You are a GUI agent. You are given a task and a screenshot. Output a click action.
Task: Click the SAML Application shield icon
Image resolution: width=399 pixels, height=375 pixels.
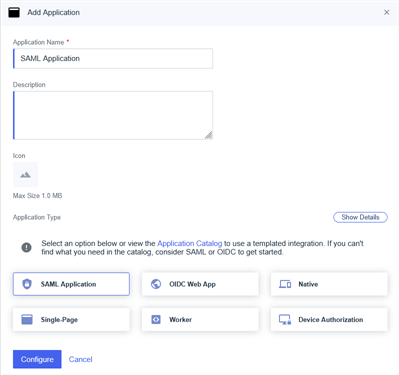[27, 284]
